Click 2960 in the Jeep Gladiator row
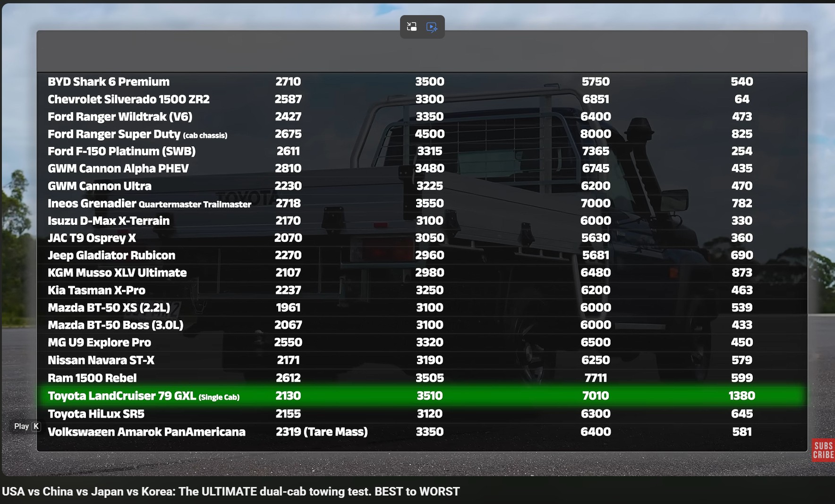835x504 pixels. (430, 256)
